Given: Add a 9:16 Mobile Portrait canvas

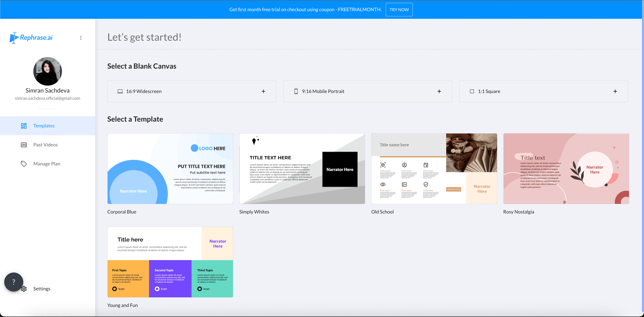Looking at the screenshot, I should point(439,91).
